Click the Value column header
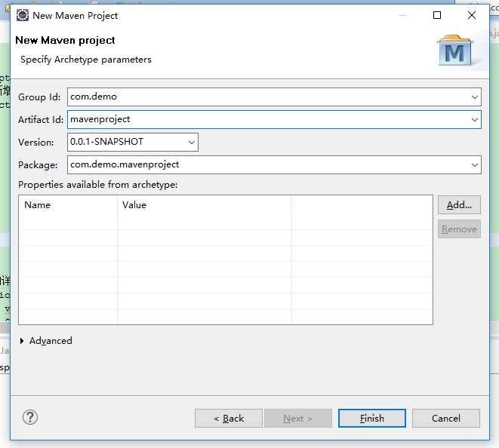This screenshot has width=499, height=448. click(205, 205)
